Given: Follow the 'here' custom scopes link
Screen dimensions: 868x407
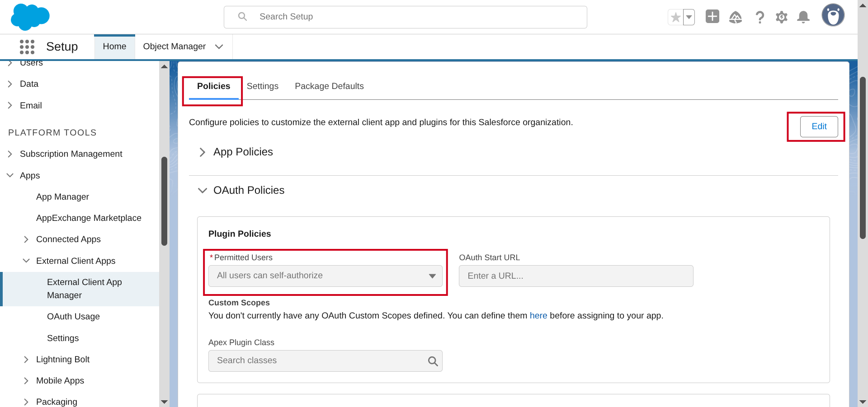Looking at the screenshot, I should pyautogui.click(x=538, y=316).
